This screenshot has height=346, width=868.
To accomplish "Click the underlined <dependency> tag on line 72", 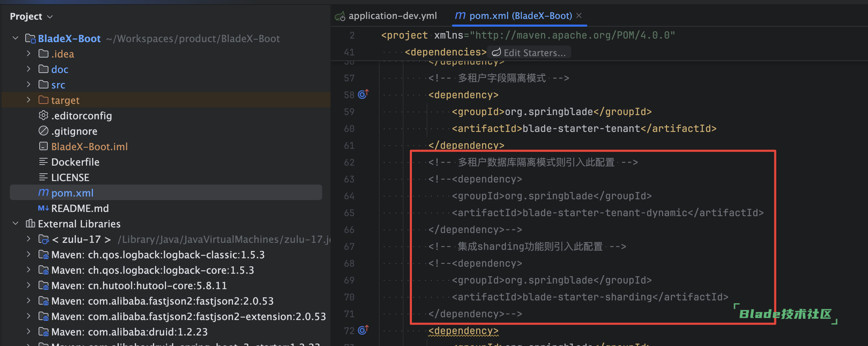I will point(463,331).
